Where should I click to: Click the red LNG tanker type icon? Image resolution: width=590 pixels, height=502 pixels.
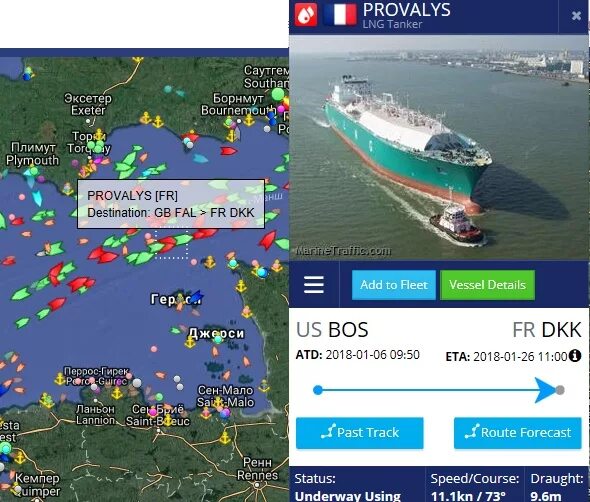pyautogui.click(x=306, y=15)
